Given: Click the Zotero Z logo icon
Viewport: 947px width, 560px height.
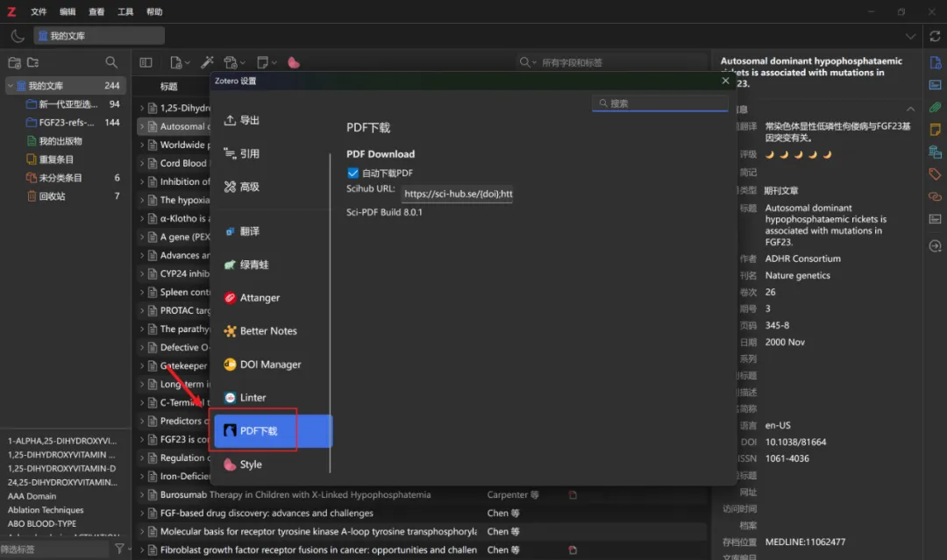Looking at the screenshot, I should (11, 11).
